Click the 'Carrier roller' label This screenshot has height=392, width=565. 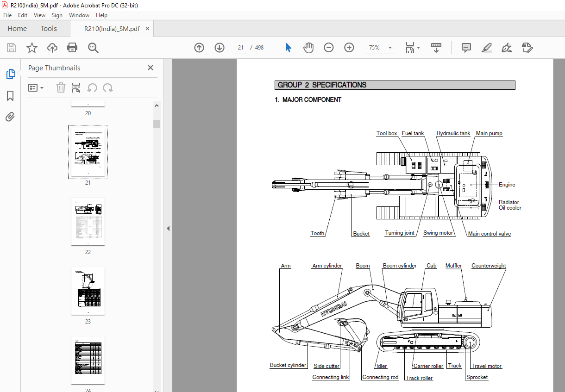tap(428, 366)
